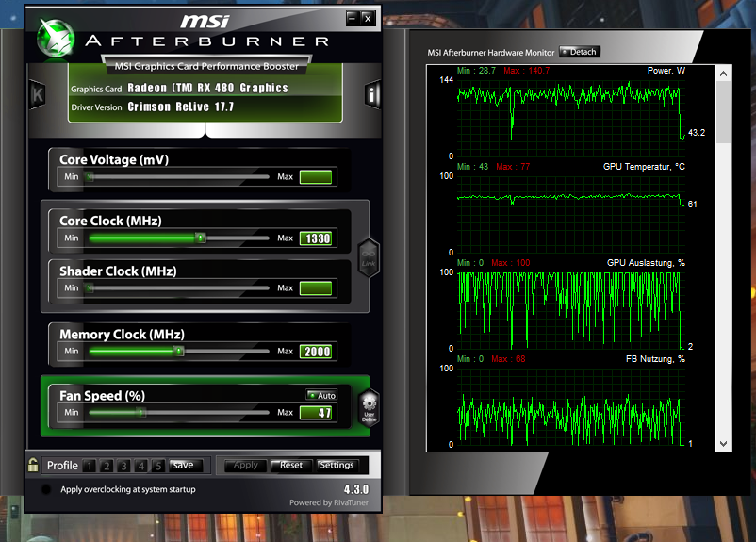Reset clocks to default
Viewport: 756px width, 542px height.
pos(290,466)
